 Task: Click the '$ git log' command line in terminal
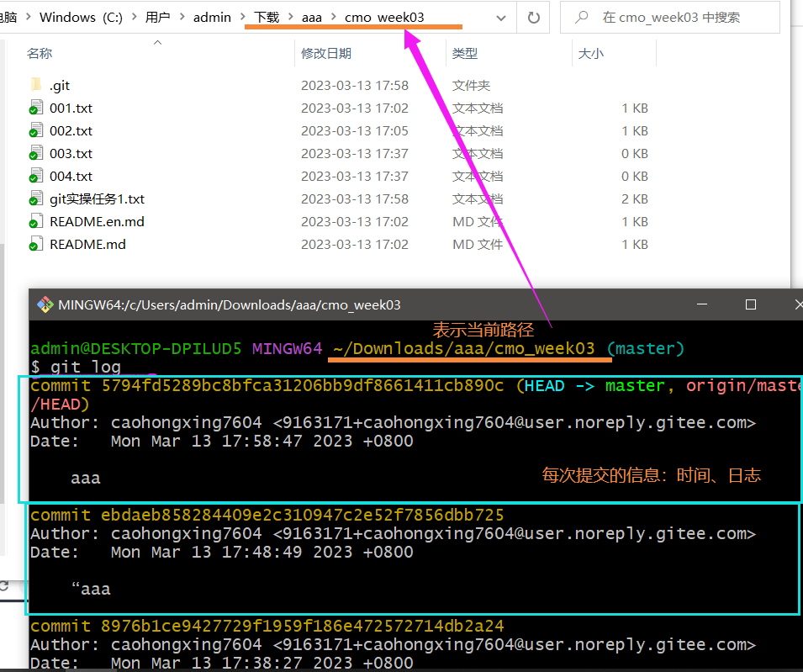tap(76, 367)
